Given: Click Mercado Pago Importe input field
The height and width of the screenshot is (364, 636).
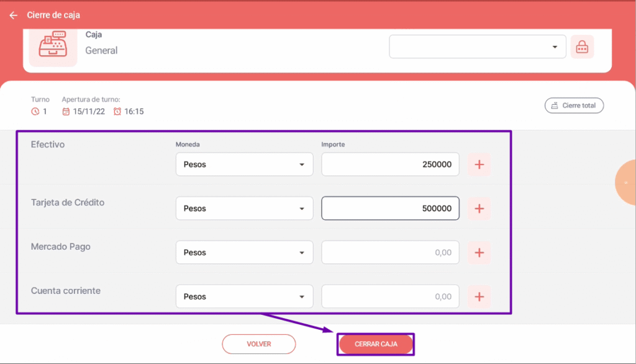Looking at the screenshot, I should click(x=390, y=253).
